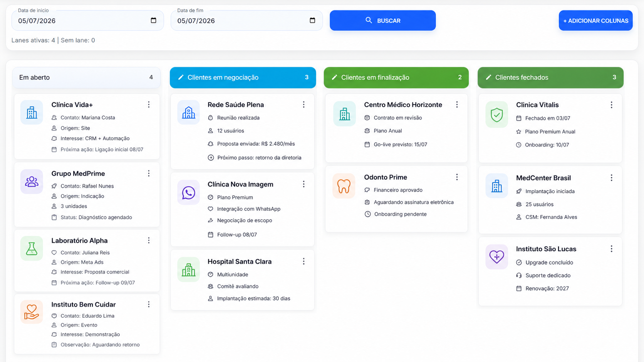Focus the Data de fim date field

(x=247, y=20)
